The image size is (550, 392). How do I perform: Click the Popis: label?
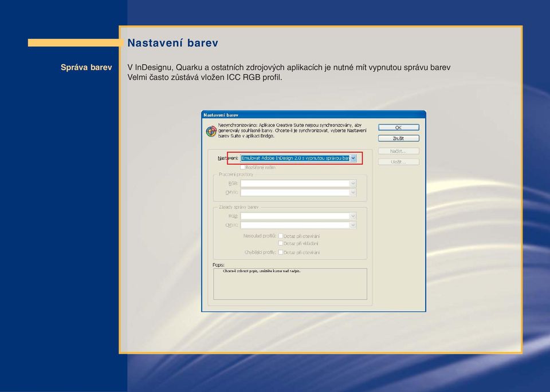click(x=218, y=265)
